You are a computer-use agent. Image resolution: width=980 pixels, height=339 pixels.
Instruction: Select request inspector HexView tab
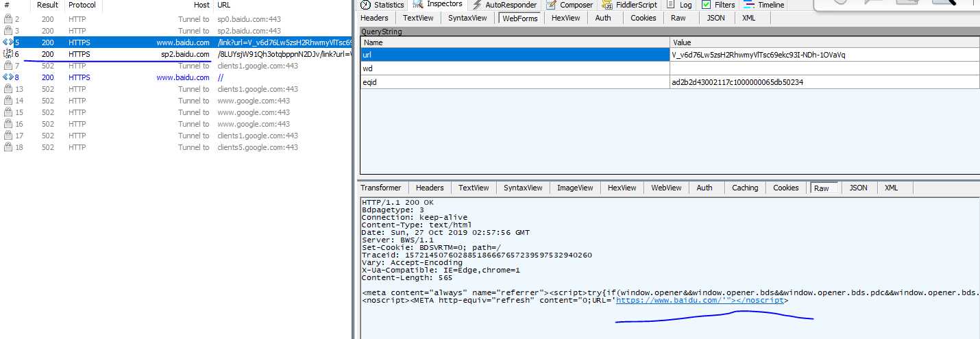point(566,18)
